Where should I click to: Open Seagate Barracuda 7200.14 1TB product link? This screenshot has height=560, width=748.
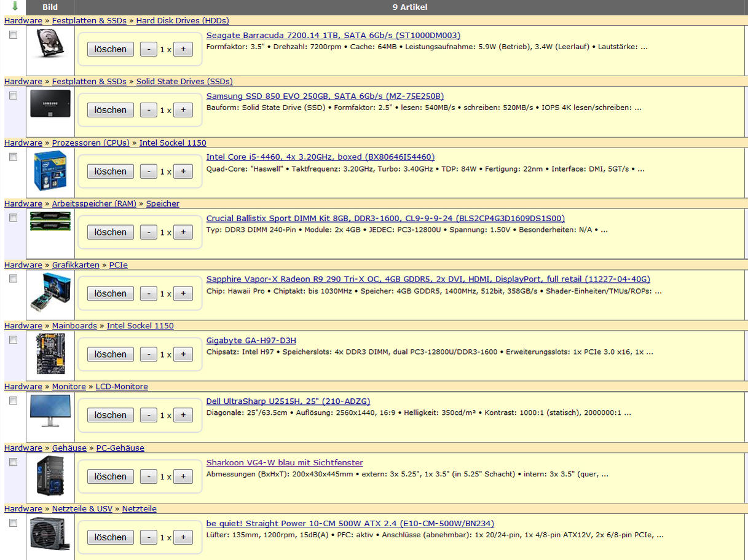[333, 36]
